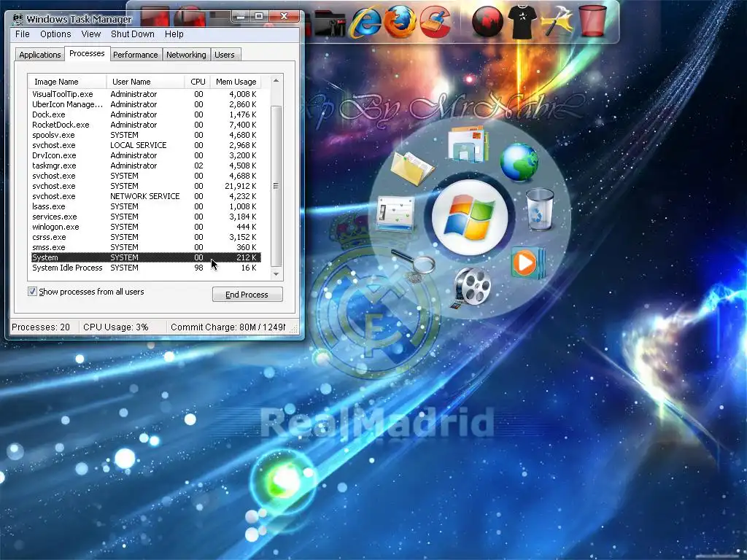Click the process list scroll down arrow

(276, 274)
